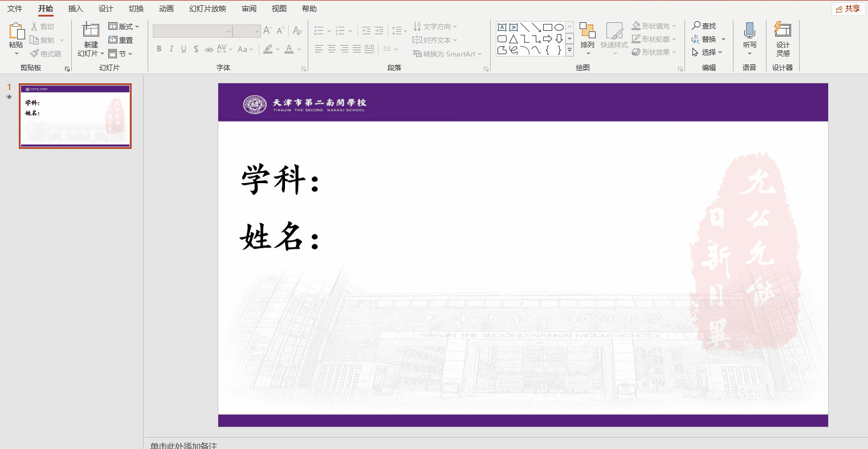Screen dimensions: 868x449
Task: Open Design Ideas (设计灵感) button
Action: (x=783, y=38)
